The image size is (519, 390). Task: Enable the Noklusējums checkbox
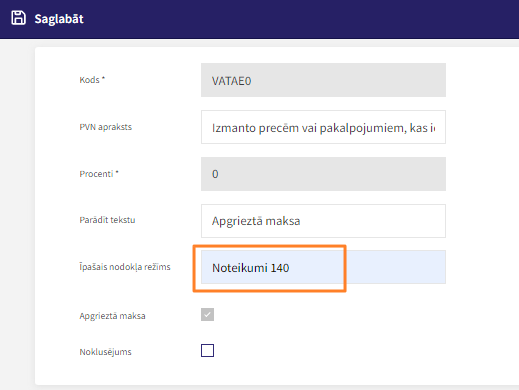207,351
